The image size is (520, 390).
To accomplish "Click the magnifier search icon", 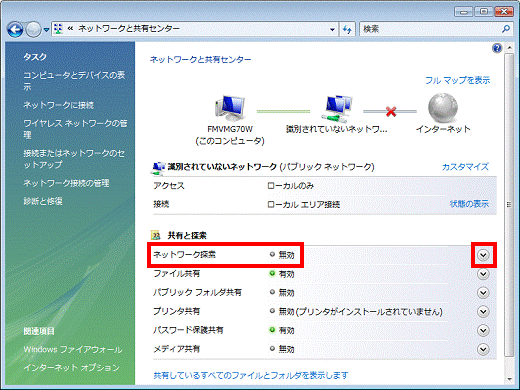I will click(506, 29).
